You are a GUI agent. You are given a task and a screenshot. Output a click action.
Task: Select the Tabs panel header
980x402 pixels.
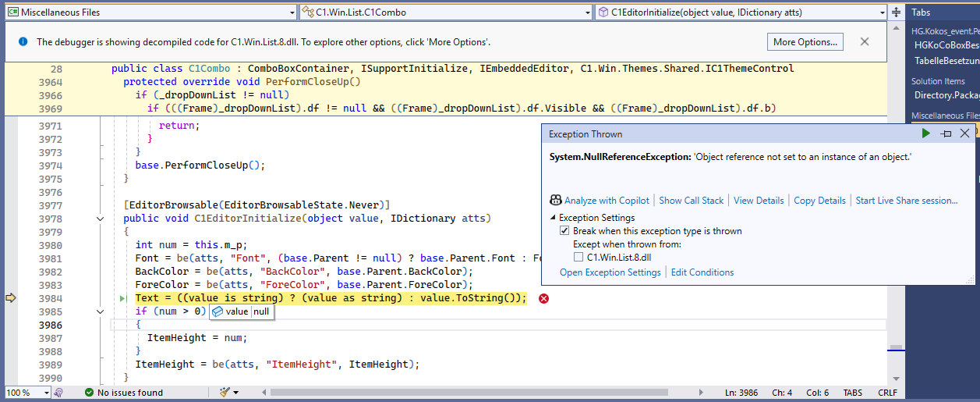tap(922, 12)
